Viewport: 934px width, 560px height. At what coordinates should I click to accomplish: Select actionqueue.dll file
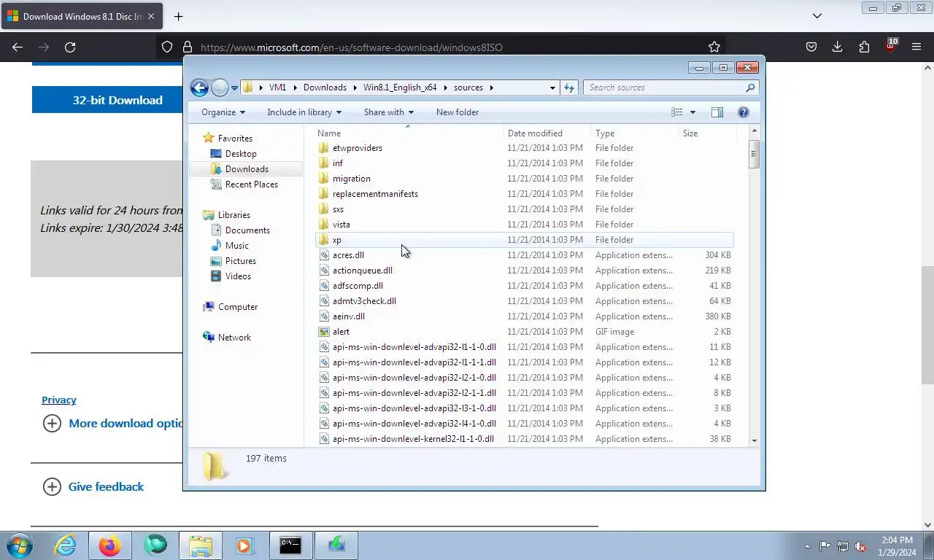(x=362, y=271)
